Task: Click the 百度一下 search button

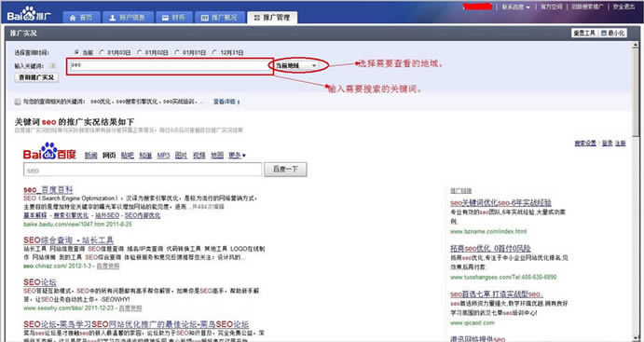Action: pos(285,170)
